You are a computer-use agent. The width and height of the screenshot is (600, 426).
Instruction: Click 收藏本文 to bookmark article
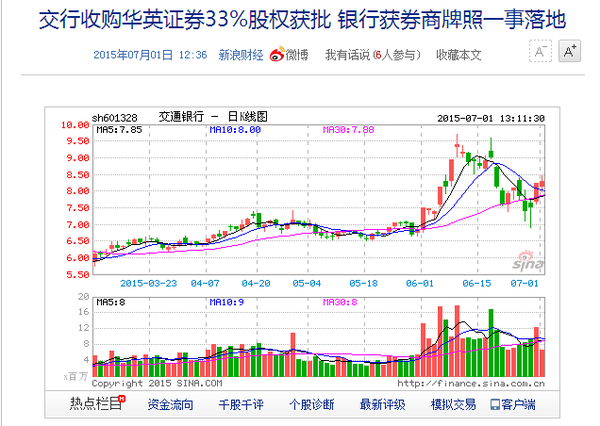pyautogui.click(x=458, y=55)
